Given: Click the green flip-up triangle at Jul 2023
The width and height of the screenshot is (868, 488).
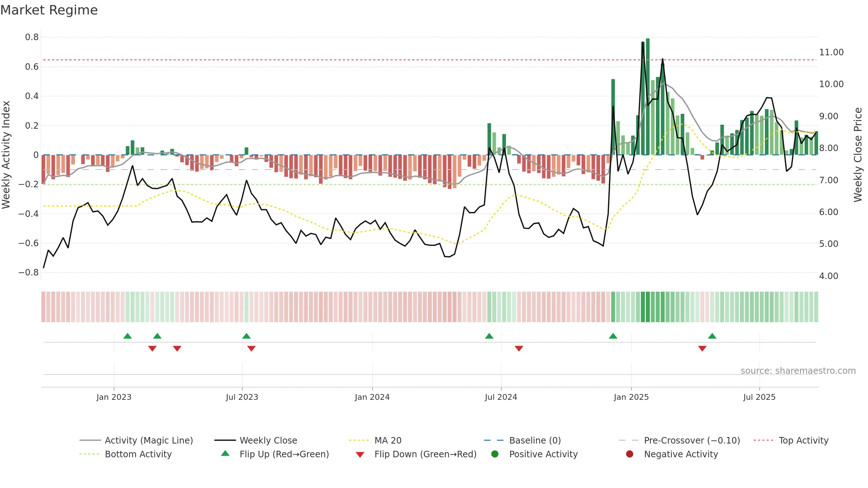Looking at the screenshot, I should point(246,336).
